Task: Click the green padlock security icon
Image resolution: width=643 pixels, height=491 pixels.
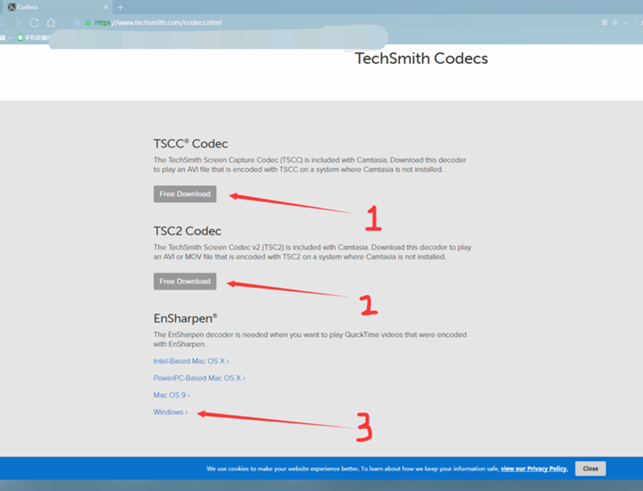Action: click(x=88, y=23)
